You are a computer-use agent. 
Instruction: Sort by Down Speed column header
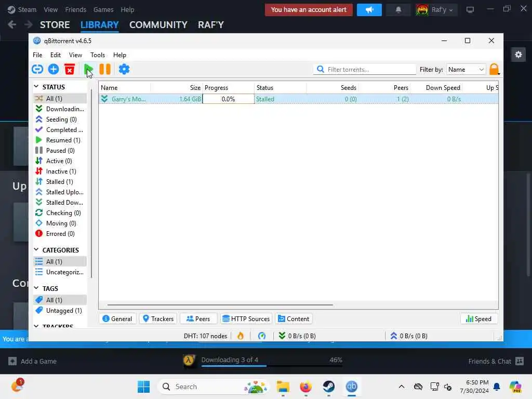click(436, 87)
